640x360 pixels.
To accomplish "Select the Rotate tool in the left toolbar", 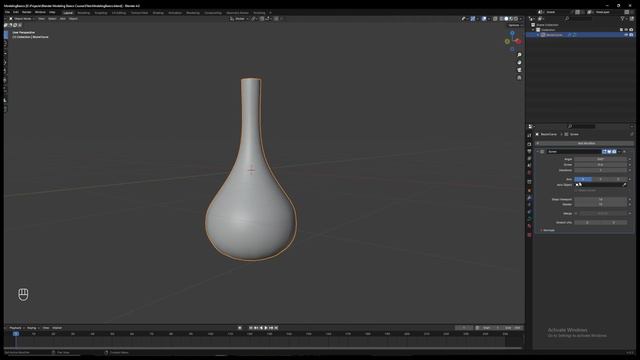I will click(5, 62).
